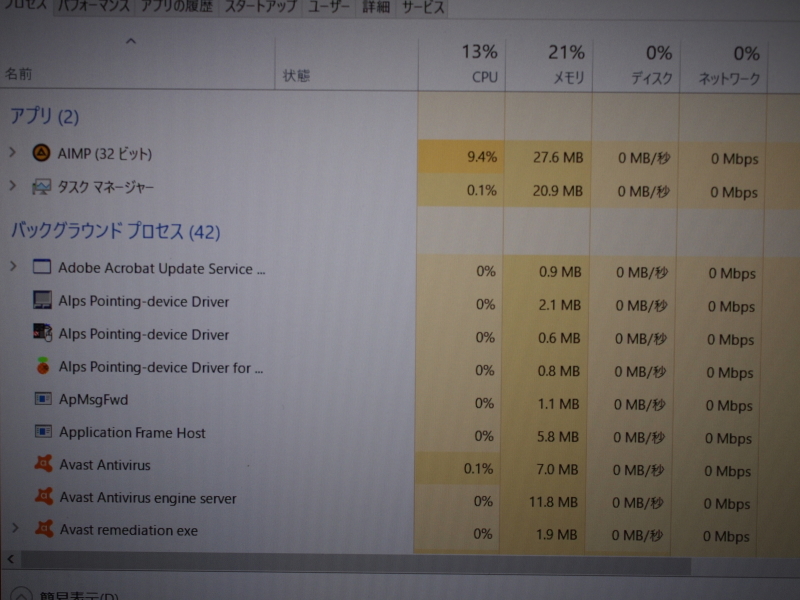Select the Avast Antivirus engine server name
This screenshot has width=800, height=600.
coord(148,497)
